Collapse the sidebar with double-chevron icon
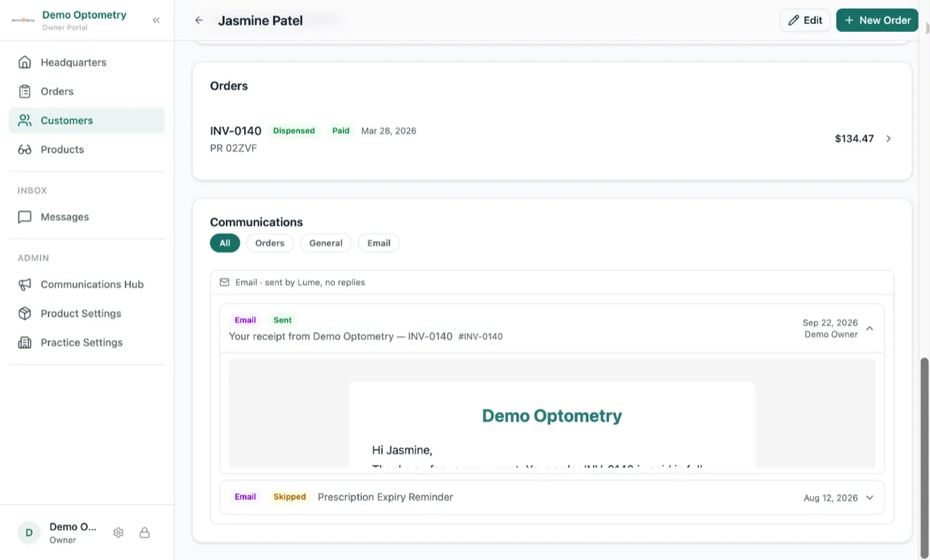This screenshot has width=930, height=560. [x=156, y=20]
